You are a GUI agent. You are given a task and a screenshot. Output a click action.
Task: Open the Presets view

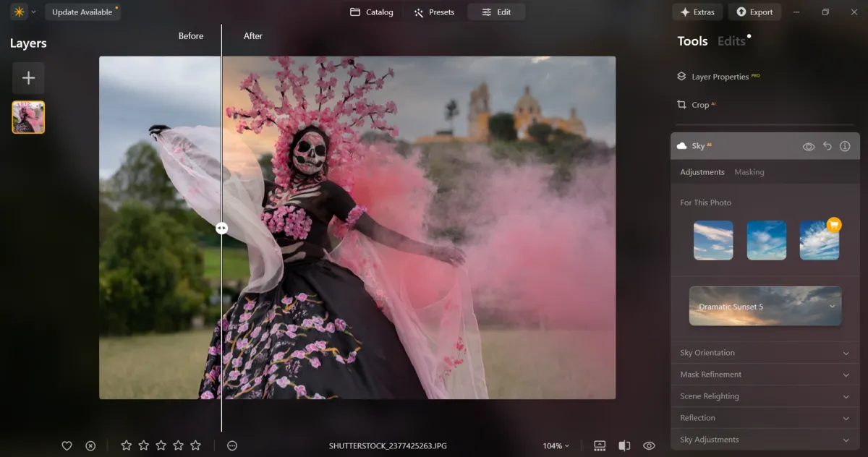(x=434, y=12)
